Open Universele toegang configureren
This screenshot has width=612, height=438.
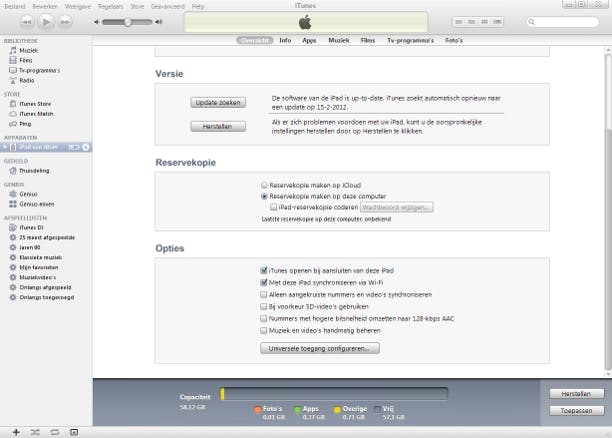320,348
